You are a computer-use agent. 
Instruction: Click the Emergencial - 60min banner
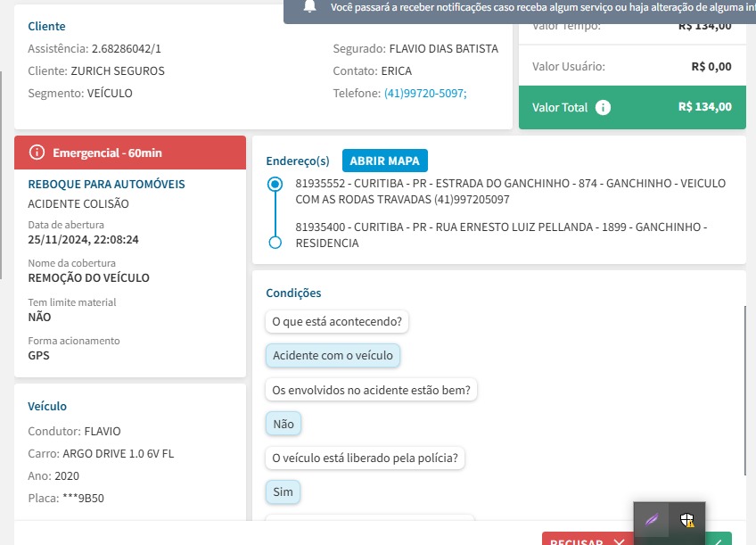[x=130, y=153]
